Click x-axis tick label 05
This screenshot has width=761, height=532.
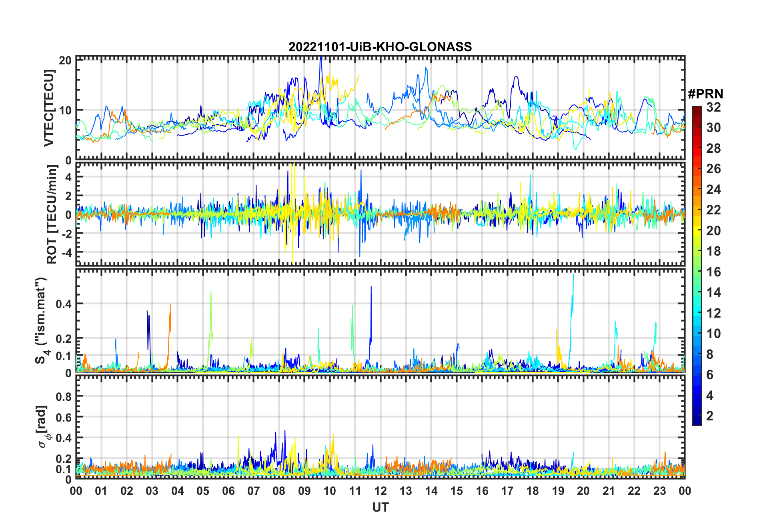pos(203,491)
